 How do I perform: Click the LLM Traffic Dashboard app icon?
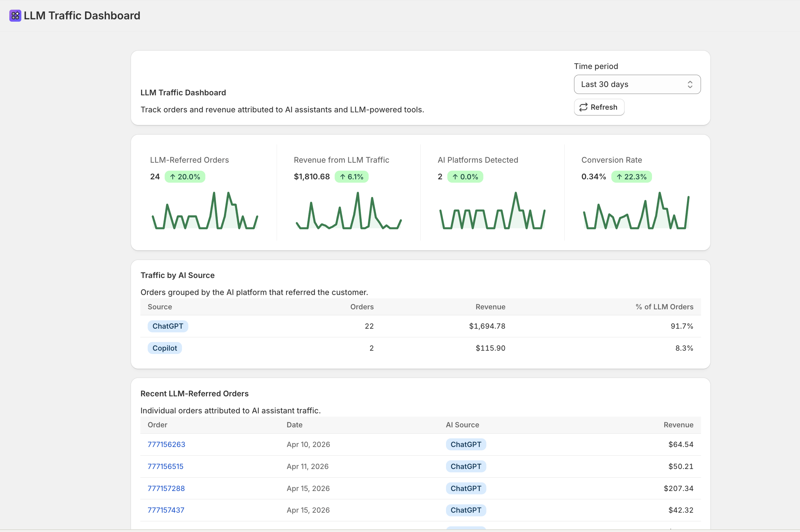pos(15,16)
